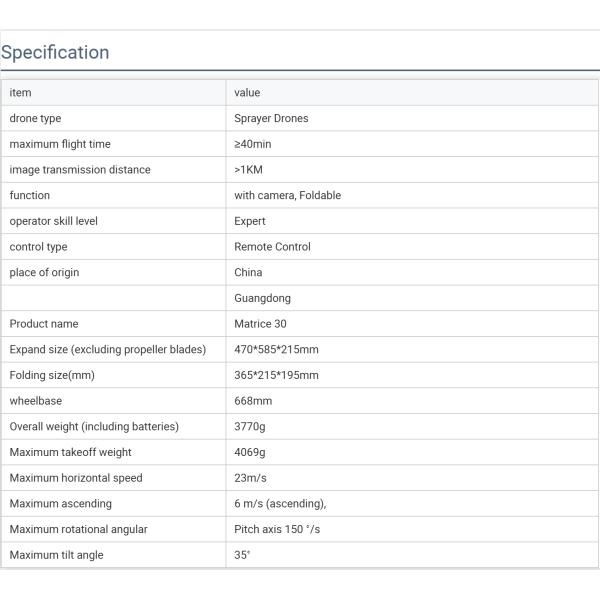The width and height of the screenshot is (600, 600).
Task: Click the 'Pitch axis 150 °/s' value
Action: tap(277, 529)
